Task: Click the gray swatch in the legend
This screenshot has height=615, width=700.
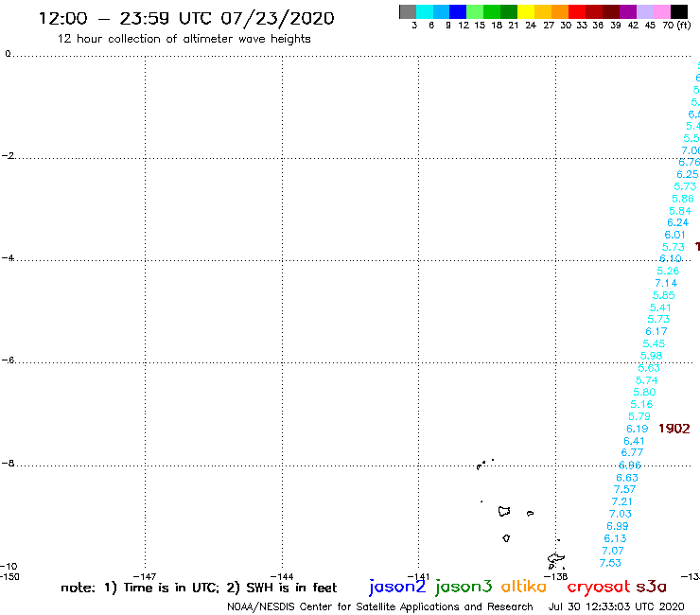Action: (408, 11)
